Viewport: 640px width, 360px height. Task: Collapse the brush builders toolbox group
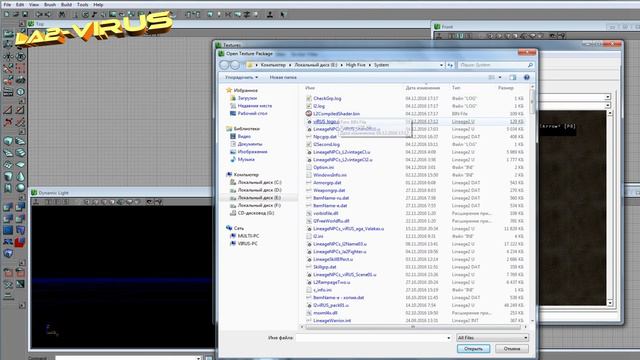click(22, 132)
